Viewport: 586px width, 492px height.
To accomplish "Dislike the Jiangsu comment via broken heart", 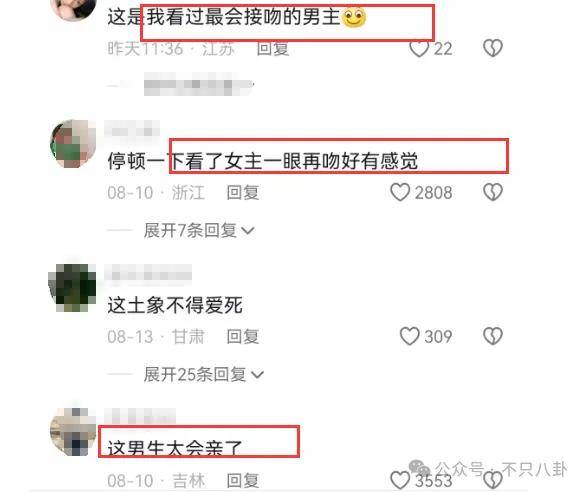I will [x=493, y=49].
